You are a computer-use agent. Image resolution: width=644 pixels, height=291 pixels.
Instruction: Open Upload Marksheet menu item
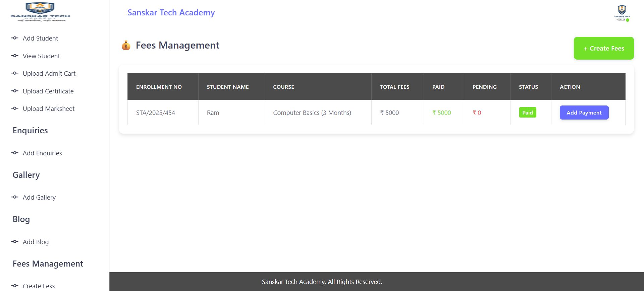[x=49, y=108]
